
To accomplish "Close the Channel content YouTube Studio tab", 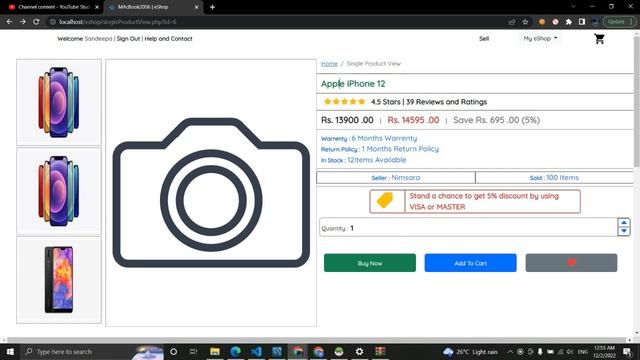I will [97, 7].
